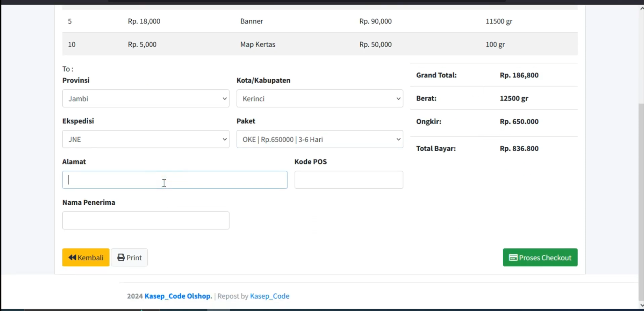Click the scrollbar down arrow

641,305
